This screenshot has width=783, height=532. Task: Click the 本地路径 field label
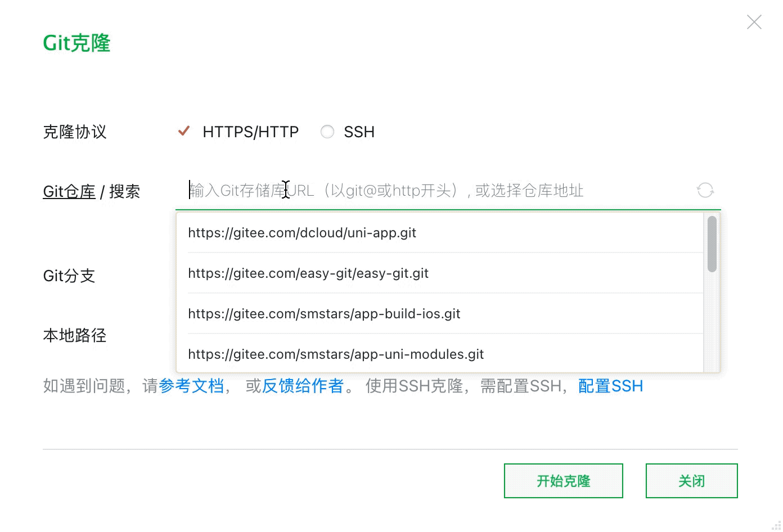(x=74, y=335)
